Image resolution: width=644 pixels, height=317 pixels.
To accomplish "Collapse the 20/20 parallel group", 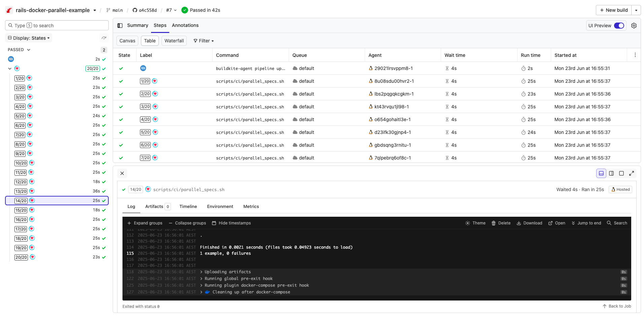I will pyautogui.click(x=10, y=69).
